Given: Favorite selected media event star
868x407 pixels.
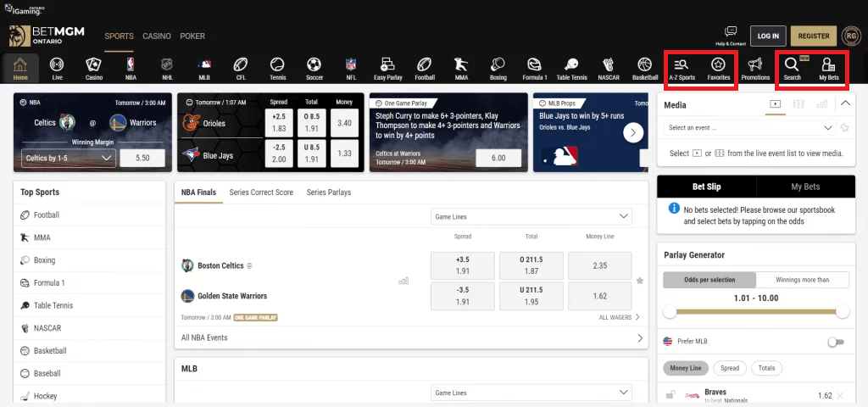Looking at the screenshot, I should pyautogui.click(x=844, y=128).
